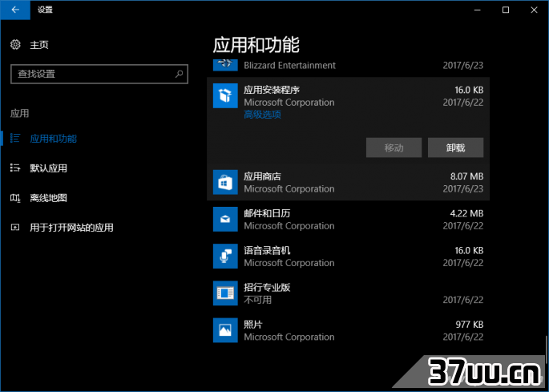Maximize the 设置 window
This screenshot has height=392, width=549.
point(506,10)
